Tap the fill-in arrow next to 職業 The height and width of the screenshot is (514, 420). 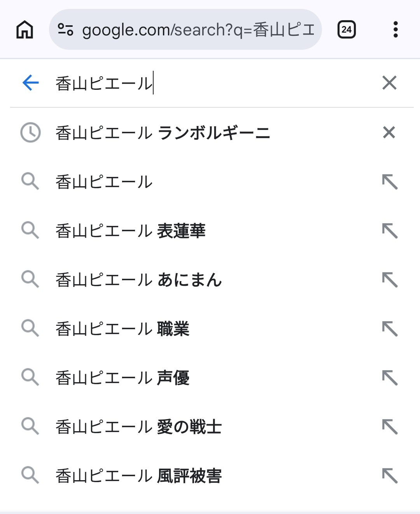(390, 329)
